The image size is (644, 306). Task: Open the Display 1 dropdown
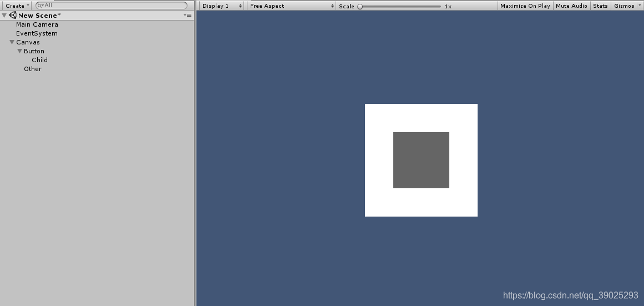(x=222, y=6)
